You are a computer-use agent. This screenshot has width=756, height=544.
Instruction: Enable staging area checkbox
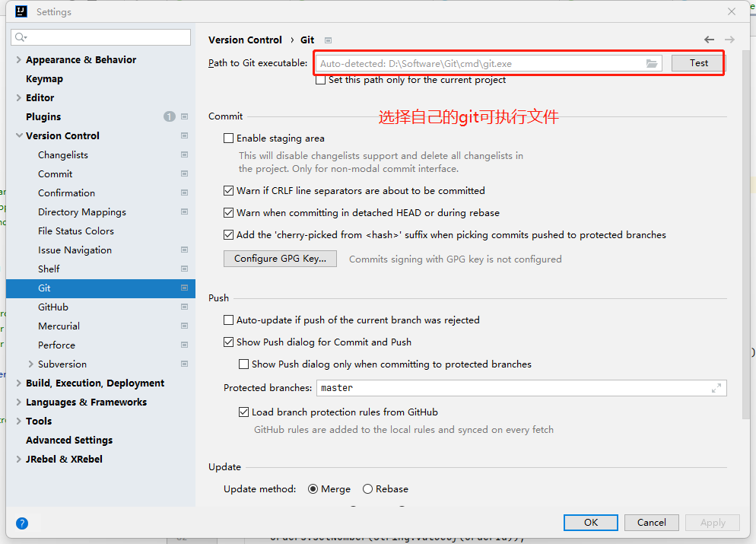click(x=228, y=138)
